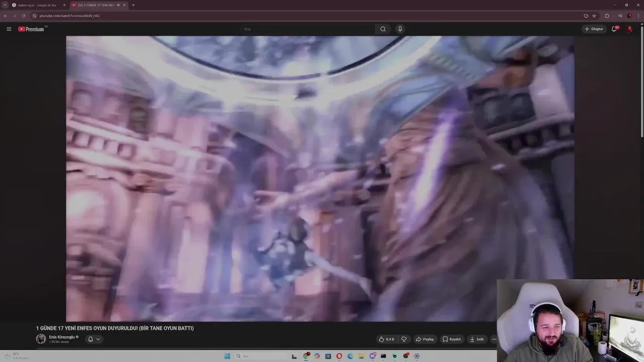644x362 pixels.
Task: Open more actions three-dot button
Action: click(x=494, y=339)
